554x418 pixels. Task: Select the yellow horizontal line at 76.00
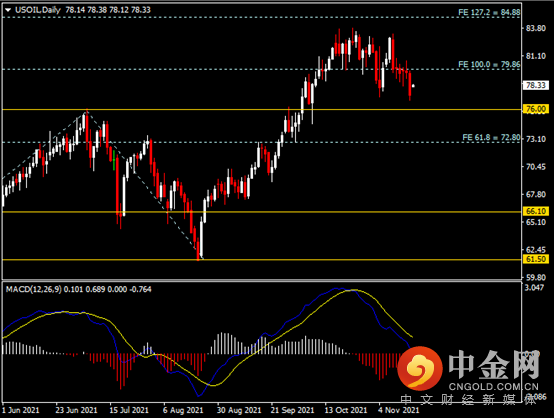click(261, 110)
